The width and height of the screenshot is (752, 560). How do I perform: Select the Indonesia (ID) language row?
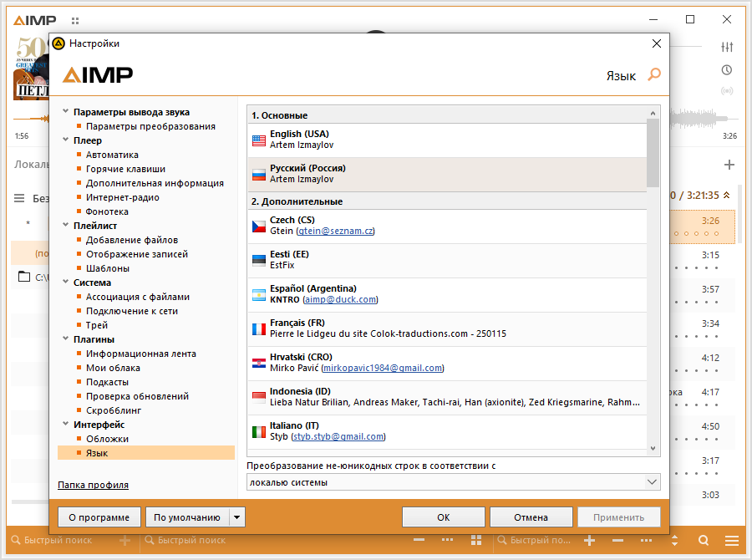tap(447, 398)
